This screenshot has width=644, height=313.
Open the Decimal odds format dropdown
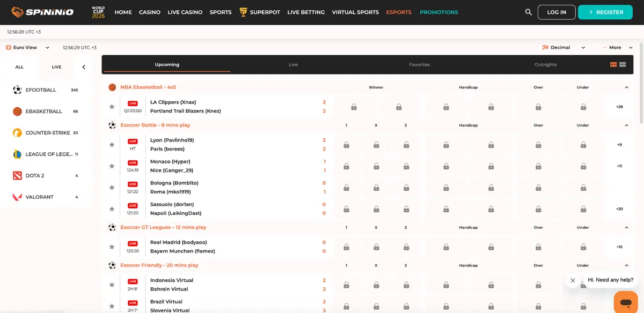tap(564, 48)
